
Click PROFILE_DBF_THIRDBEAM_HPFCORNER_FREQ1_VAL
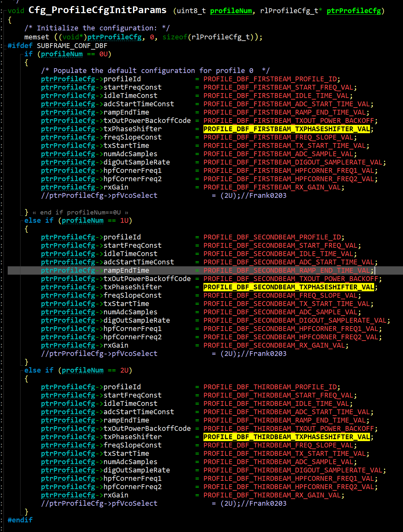[x=289, y=479]
